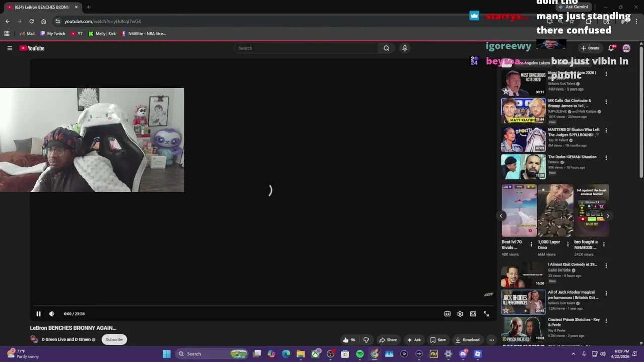Open menu for The Drake ICEMAN Situation
This screenshot has height=362, width=644.
click(x=606, y=158)
